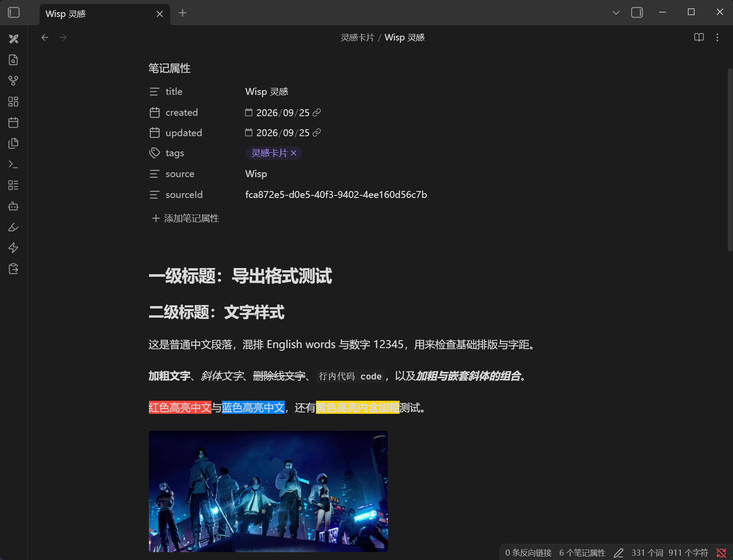733x560 pixels.
Task: Open 0 条反向链接 in status bar
Action: tap(528, 553)
